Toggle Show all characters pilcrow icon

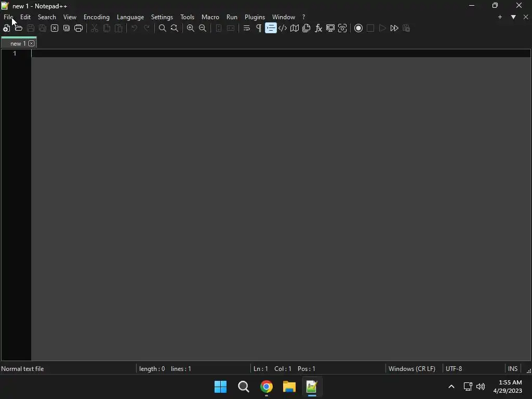tap(259, 28)
